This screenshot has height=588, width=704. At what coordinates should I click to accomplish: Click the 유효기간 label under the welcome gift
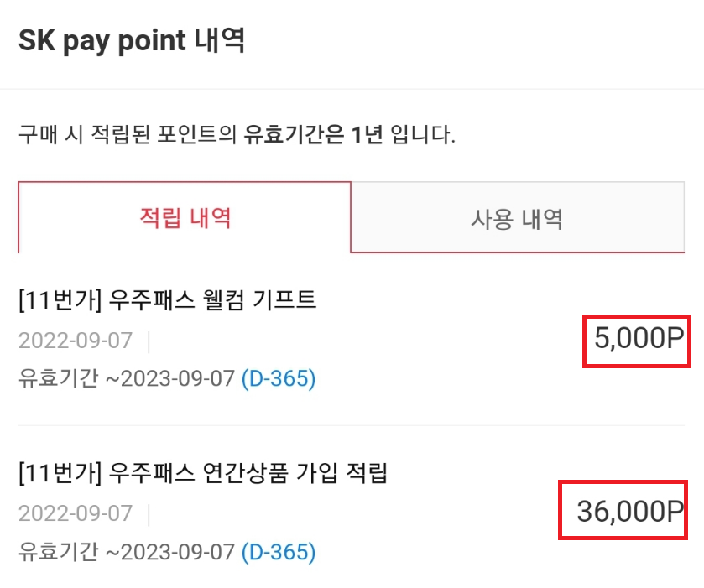[50, 378]
